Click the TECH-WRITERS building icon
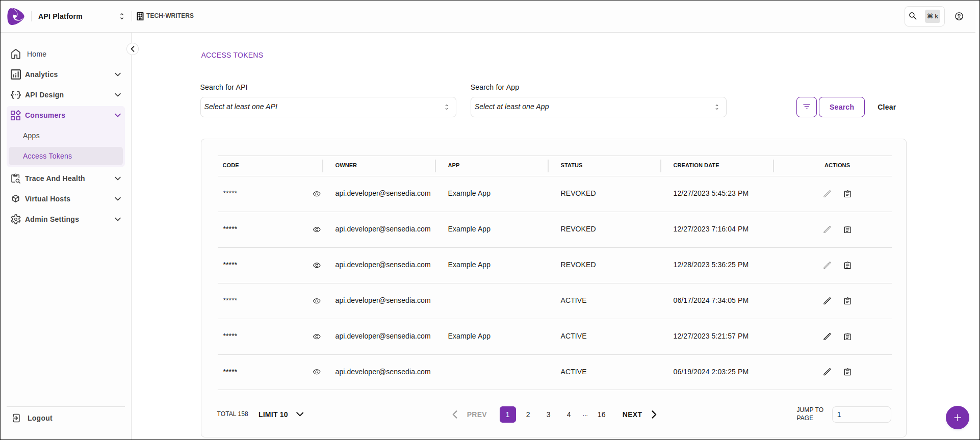The image size is (980, 440). (x=140, y=16)
